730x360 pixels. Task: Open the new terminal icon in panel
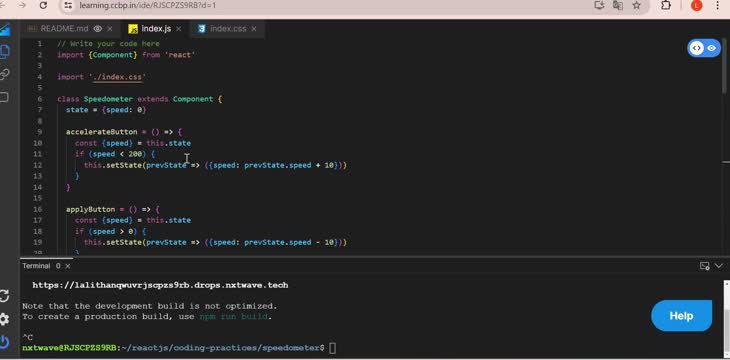[x=704, y=266]
